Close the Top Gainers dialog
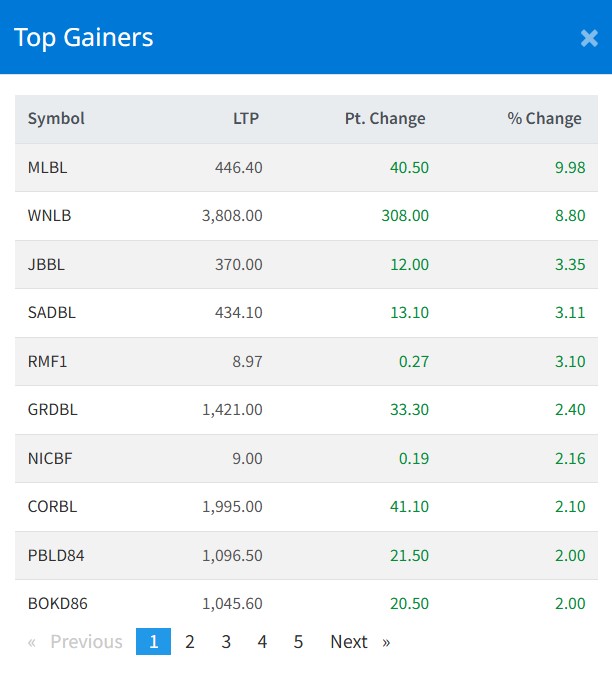This screenshot has width=612, height=685. point(589,39)
